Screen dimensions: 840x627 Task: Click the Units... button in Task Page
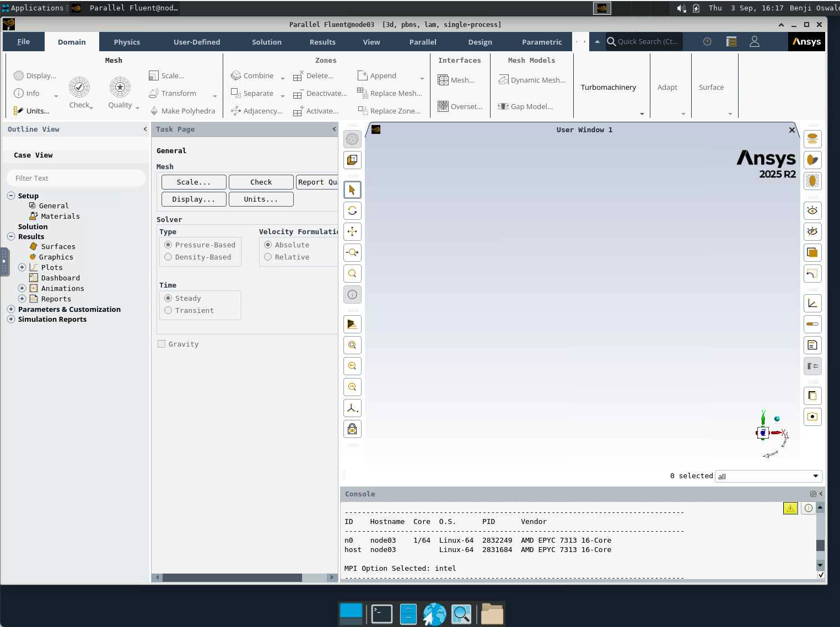(261, 199)
